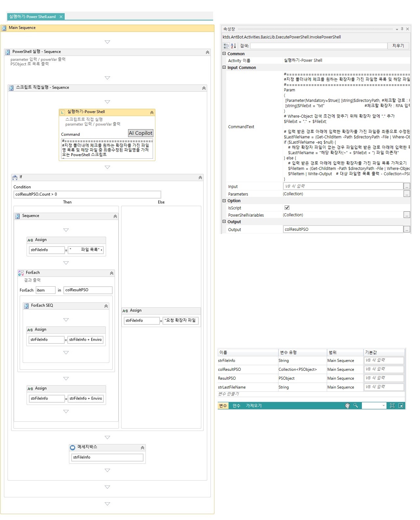Collapse the ForEach activity

pos(112,273)
